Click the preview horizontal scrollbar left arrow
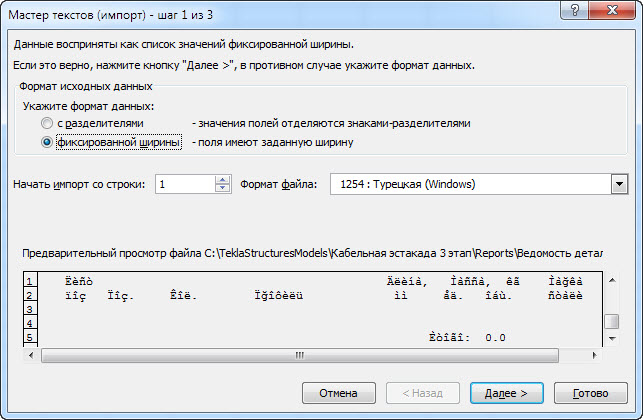The image size is (643, 420). [x=32, y=355]
